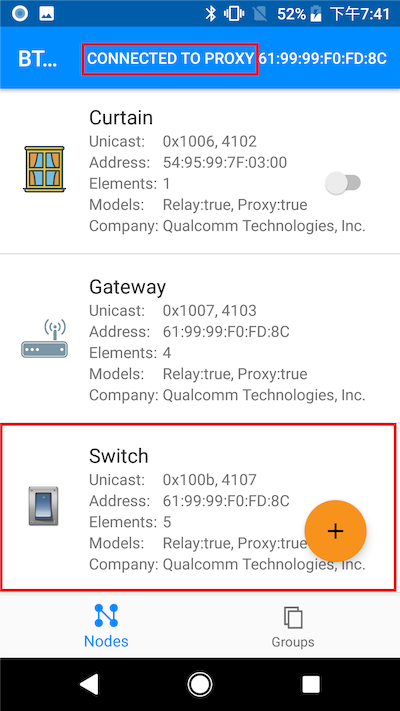Tap the Android home circle button
This screenshot has width=400, height=711.
point(200,684)
